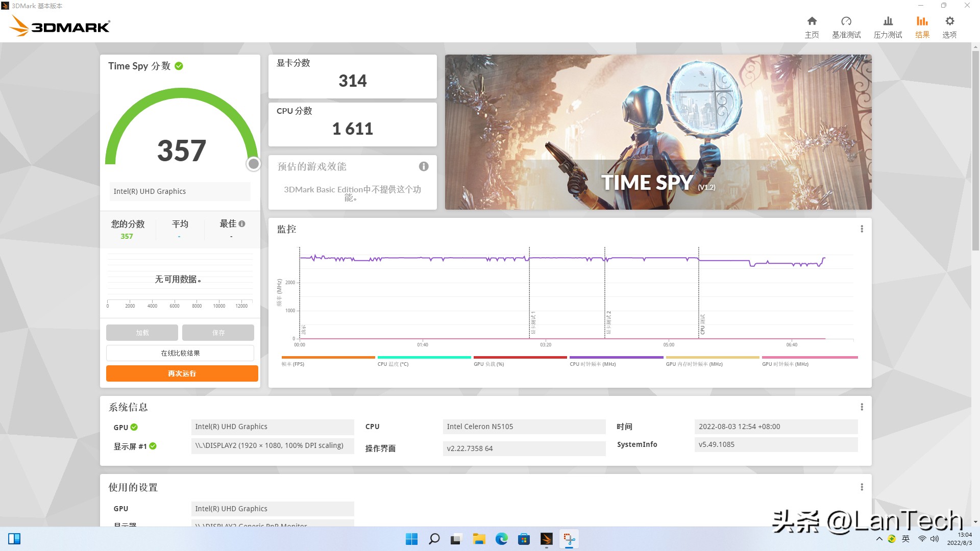Open the 基准测试 benchmark gauge icon
The height and width of the screenshot is (551, 980).
tap(846, 21)
